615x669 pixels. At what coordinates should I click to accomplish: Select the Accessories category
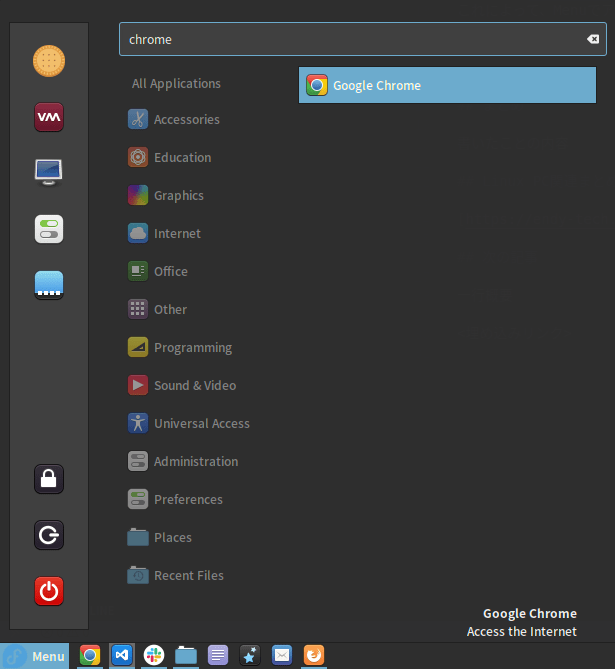click(174, 119)
